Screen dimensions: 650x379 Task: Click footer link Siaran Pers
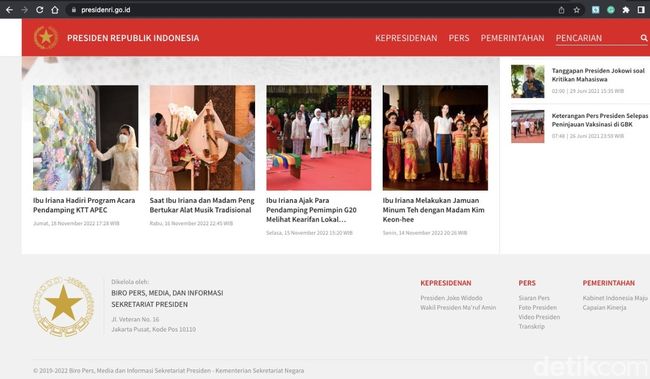pos(534,298)
